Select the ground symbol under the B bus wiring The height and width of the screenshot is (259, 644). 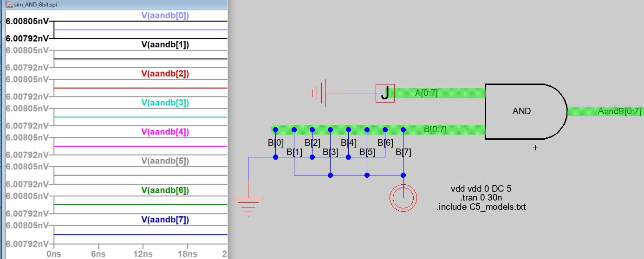click(x=248, y=207)
